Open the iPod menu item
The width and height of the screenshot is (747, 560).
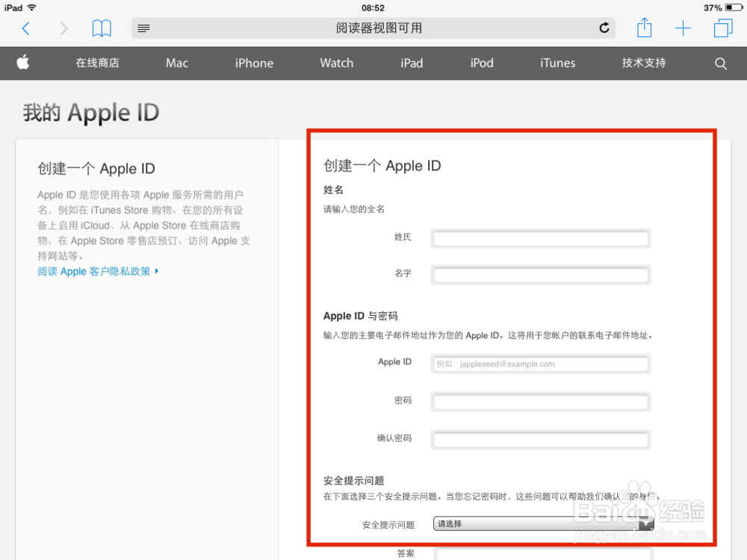click(x=482, y=63)
